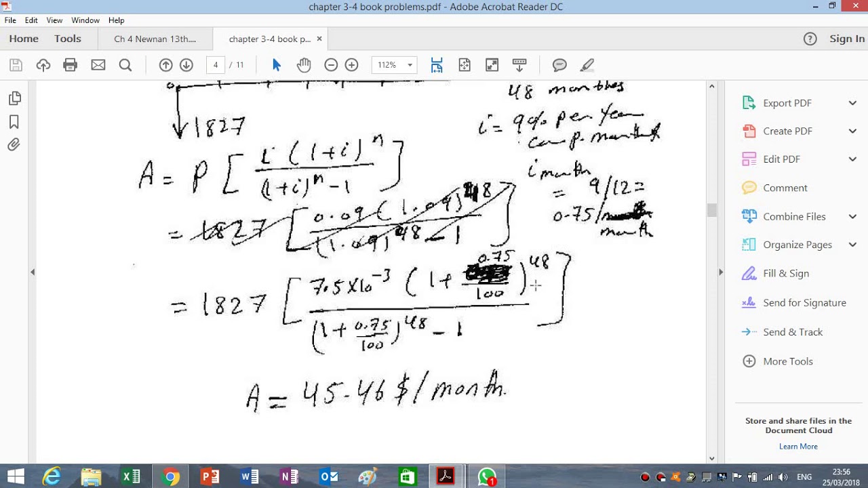Open bookmarks panel icon
The image size is (868, 488).
(14, 122)
